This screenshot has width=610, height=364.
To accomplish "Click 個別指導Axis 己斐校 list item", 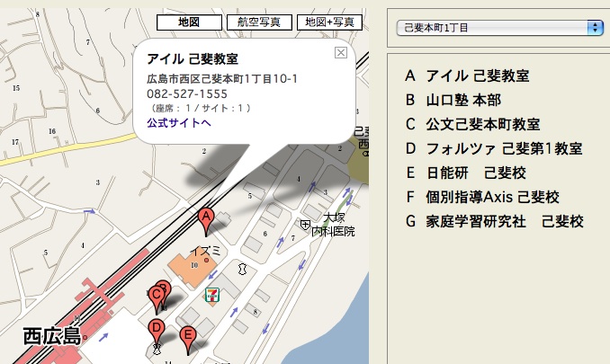I will 494,197.
